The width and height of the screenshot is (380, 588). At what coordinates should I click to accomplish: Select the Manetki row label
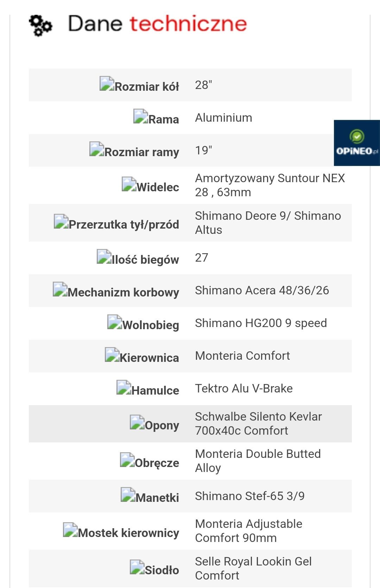coord(157,498)
